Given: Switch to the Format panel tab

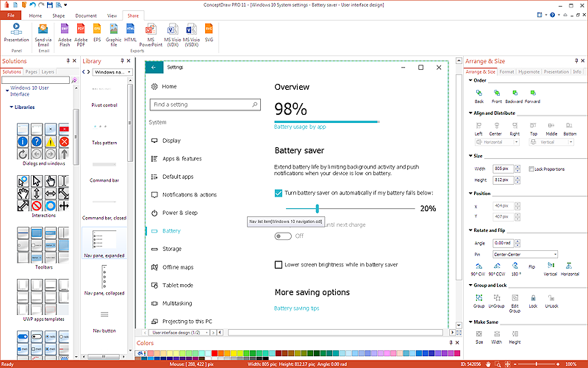Looking at the screenshot, I should pos(506,72).
